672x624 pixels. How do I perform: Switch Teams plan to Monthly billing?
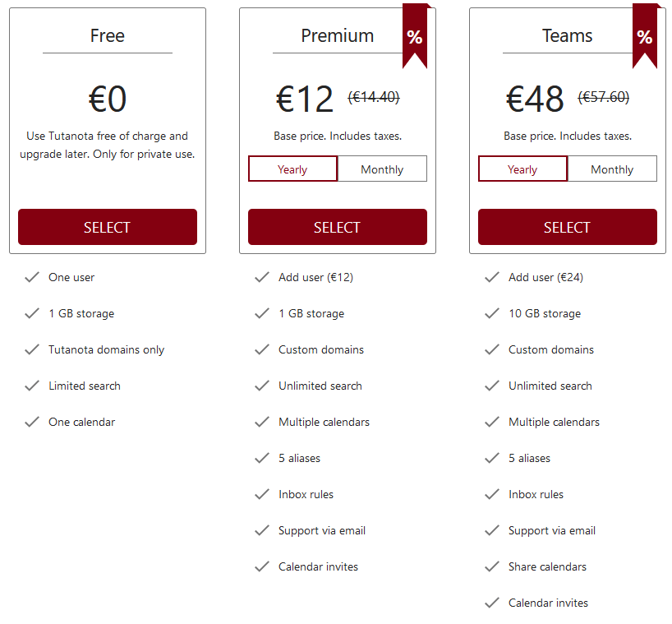612,169
